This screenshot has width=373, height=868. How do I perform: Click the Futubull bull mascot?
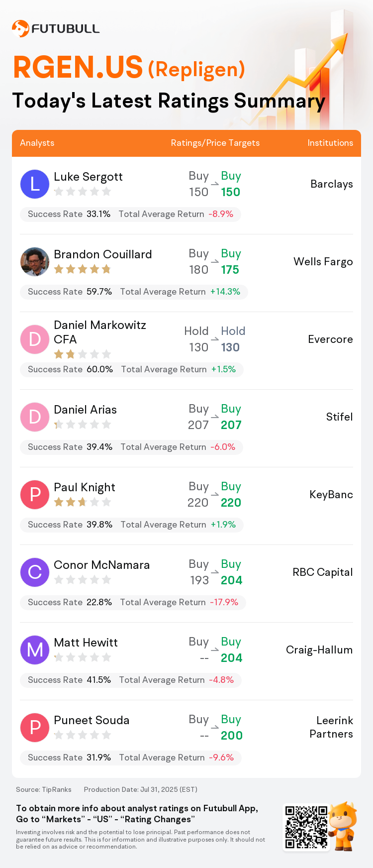tap(344, 826)
